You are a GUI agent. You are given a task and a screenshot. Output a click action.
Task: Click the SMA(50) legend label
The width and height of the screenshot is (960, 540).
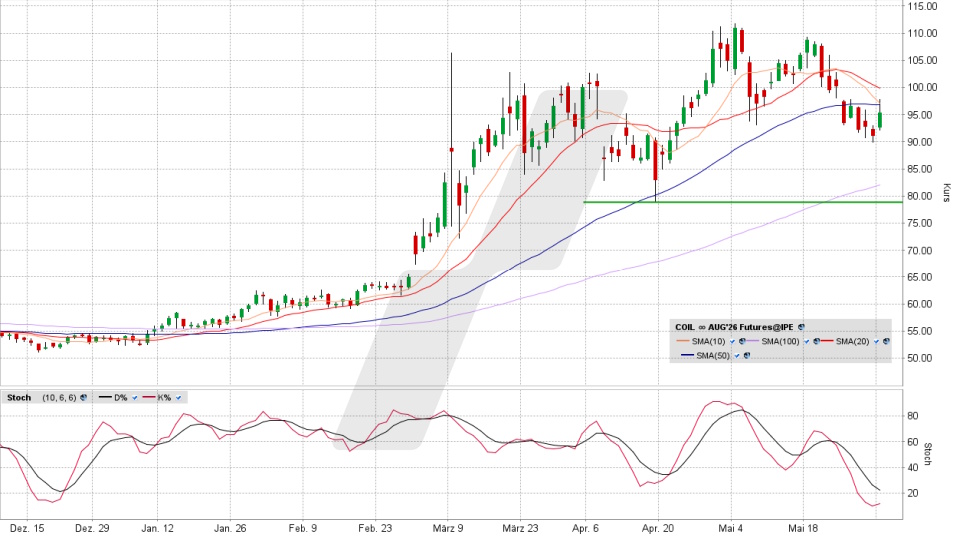coord(713,356)
